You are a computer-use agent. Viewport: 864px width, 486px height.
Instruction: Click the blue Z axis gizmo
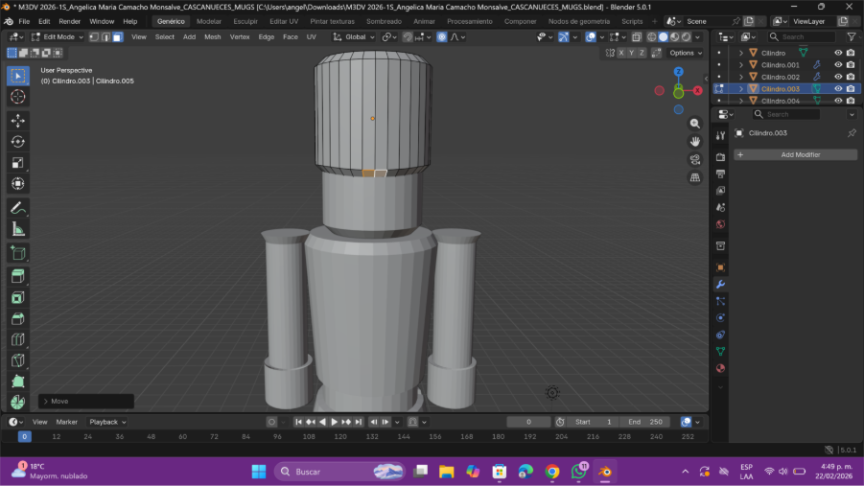coord(679,72)
